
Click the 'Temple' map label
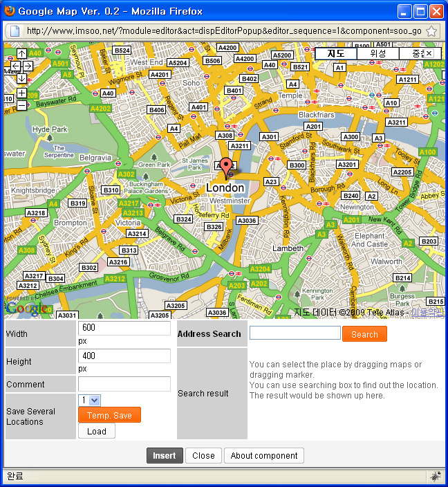click(290, 95)
